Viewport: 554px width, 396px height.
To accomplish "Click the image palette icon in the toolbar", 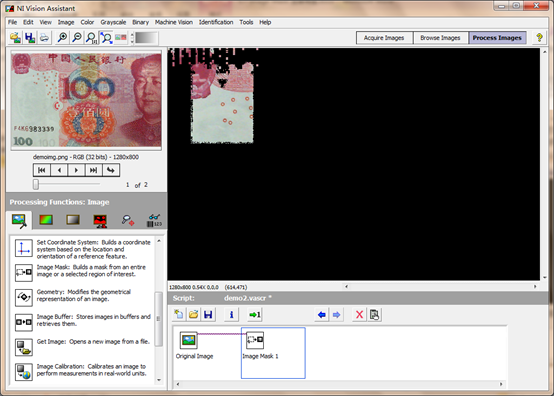I will 120,37.
